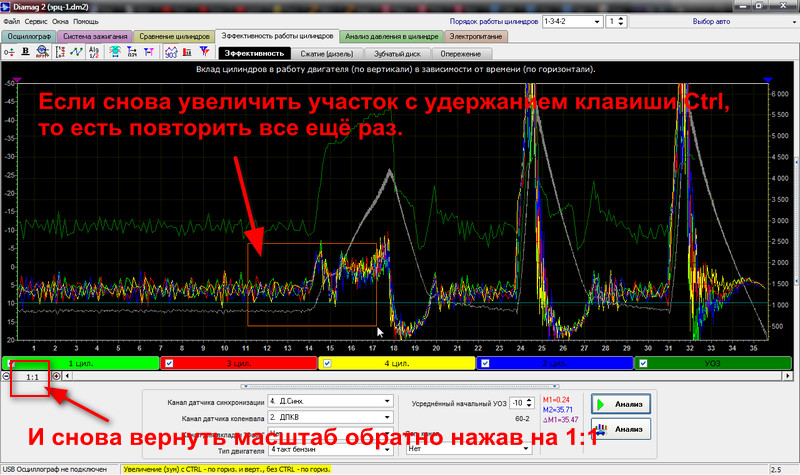Switch to the Сравнение цилиндров tab
Image resolution: width=800 pixels, height=475 pixels.
pos(174,37)
